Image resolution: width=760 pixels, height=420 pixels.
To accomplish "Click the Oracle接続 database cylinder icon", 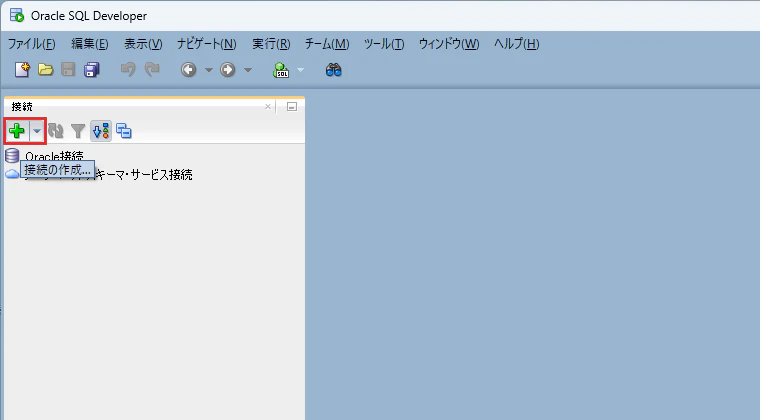I will point(12,156).
